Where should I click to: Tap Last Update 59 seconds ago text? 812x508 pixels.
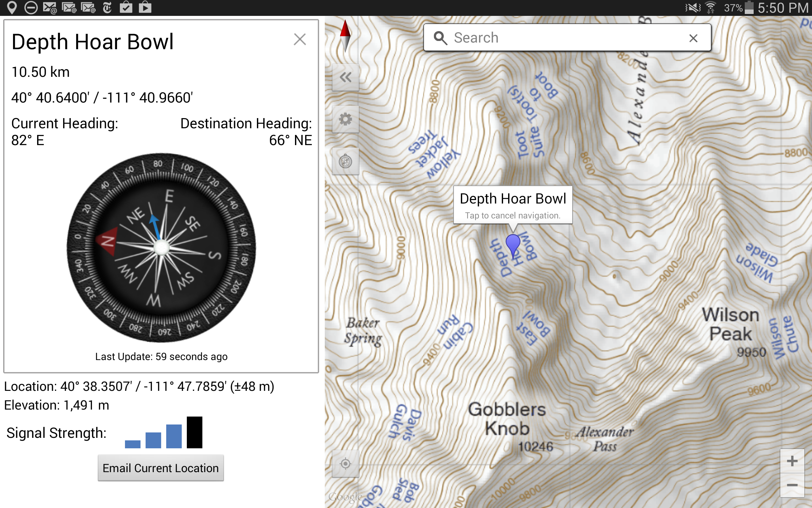[x=161, y=357]
